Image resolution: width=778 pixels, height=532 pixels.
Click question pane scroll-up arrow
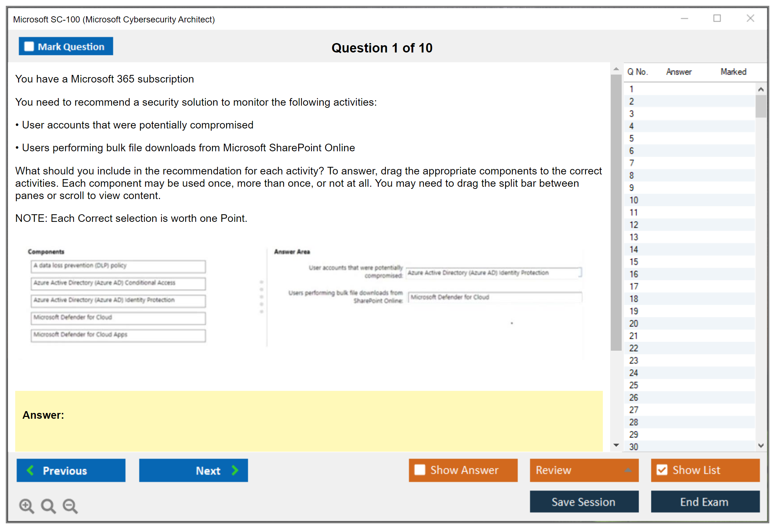pyautogui.click(x=616, y=69)
